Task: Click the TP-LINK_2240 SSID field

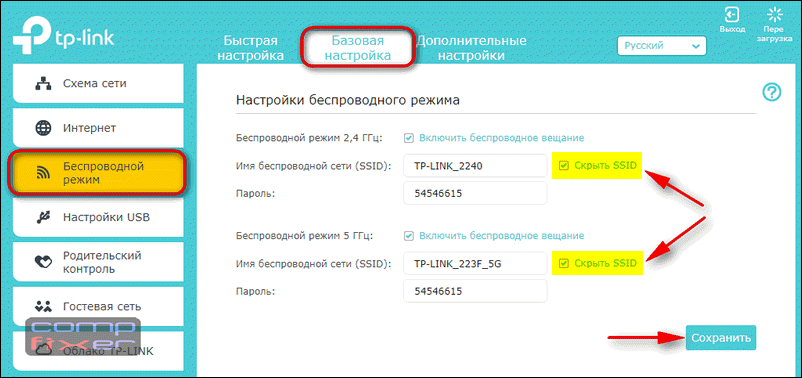Action: pyautogui.click(x=475, y=166)
